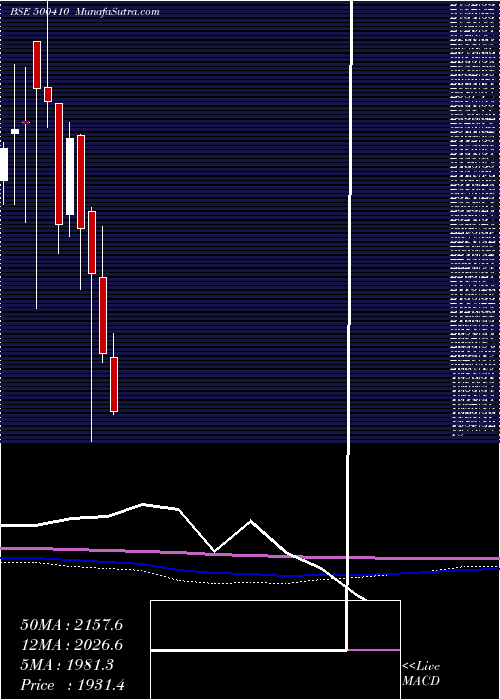Click the <<Live MACD label
The height and width of the screenshot is (700, 500).
tap(421, 674)
